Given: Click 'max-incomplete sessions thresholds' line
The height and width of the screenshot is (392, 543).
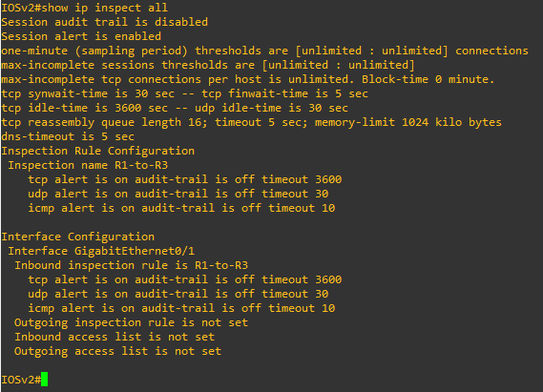Looking at the screenshot, I should 208,65.
